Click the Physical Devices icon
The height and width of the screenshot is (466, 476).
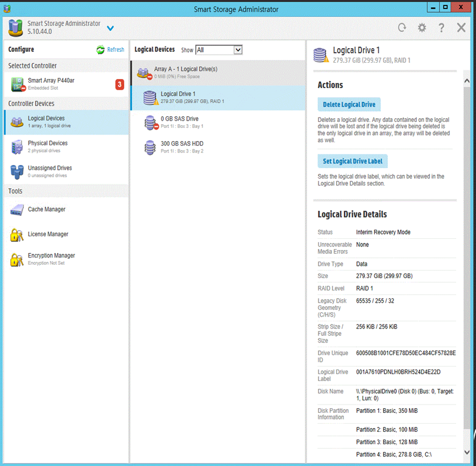coord(17,147)
